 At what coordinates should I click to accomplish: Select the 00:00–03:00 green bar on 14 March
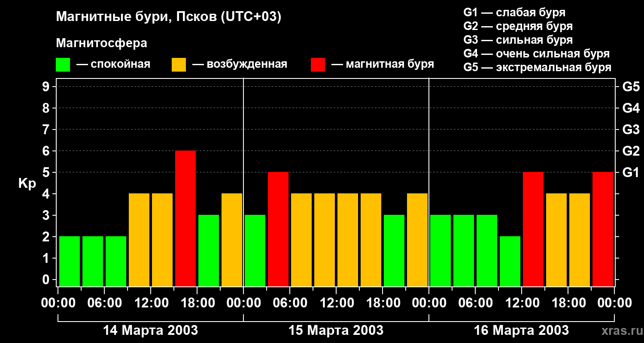pos(70,262)
